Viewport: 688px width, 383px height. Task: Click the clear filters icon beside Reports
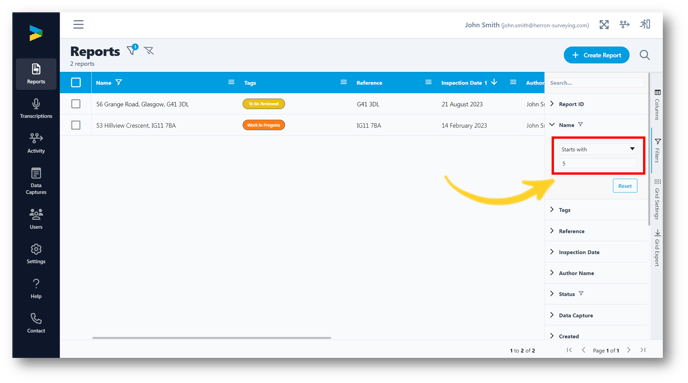tap(149, 51)
